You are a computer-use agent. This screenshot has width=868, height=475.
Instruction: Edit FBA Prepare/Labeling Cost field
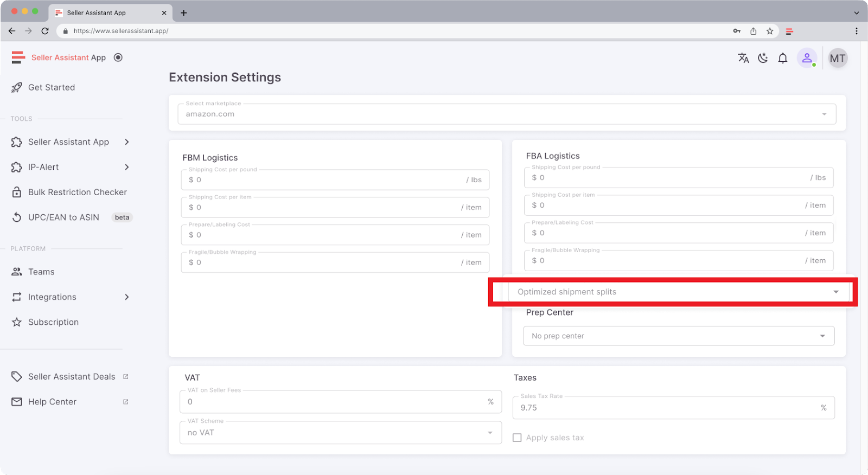pos(679,233)
